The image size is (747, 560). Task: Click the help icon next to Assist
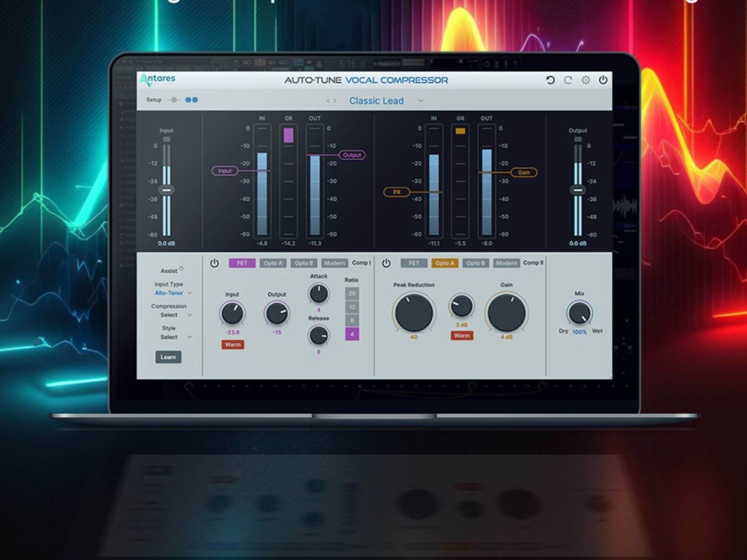182,268
